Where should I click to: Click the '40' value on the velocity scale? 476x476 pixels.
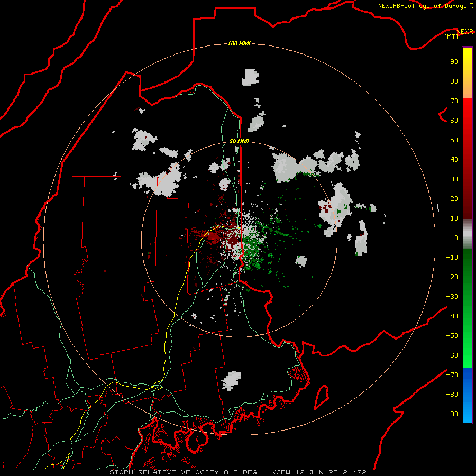(454, 159)
